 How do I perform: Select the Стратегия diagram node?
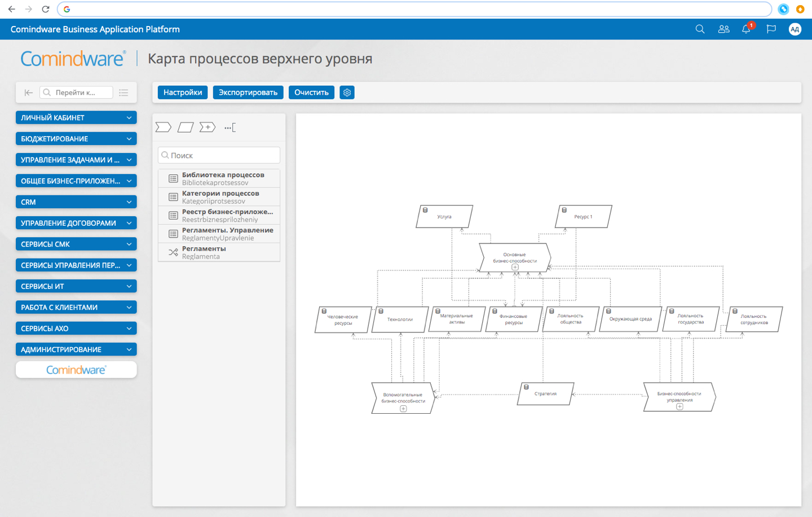[x=545, y=394]
